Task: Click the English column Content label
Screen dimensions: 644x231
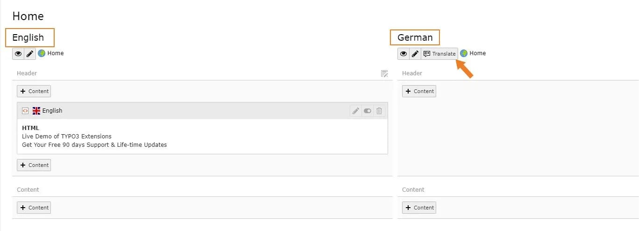Action: coord(28,190)
